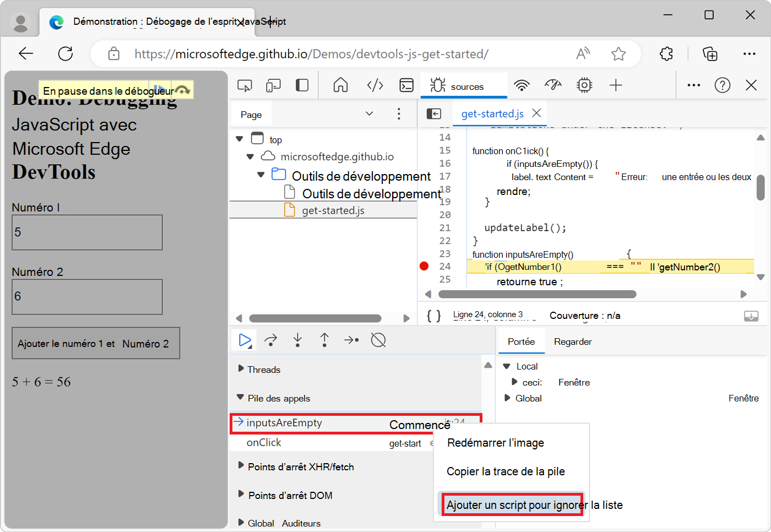The image size is (771, 532).
Task: Step out of the current function
Action: tap(325, 340)
